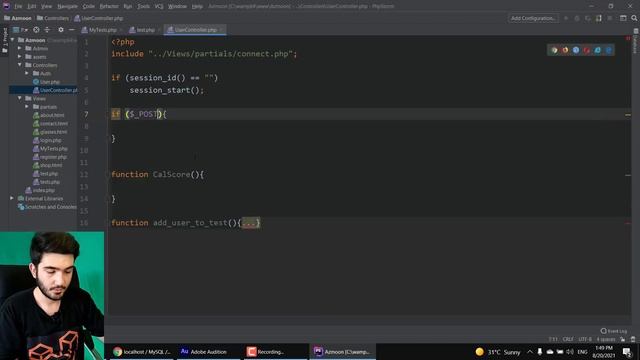Select about.html in the project tree
This screenshot has height=360, width=640.
click(x=49, y=115)
